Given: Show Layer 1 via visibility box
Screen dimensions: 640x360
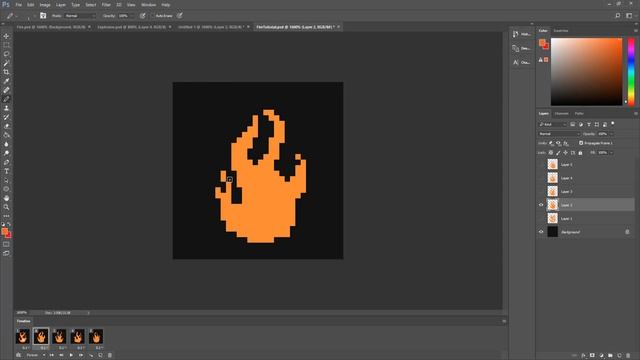Looking at the screenshot, I should (x=541, y=218).
